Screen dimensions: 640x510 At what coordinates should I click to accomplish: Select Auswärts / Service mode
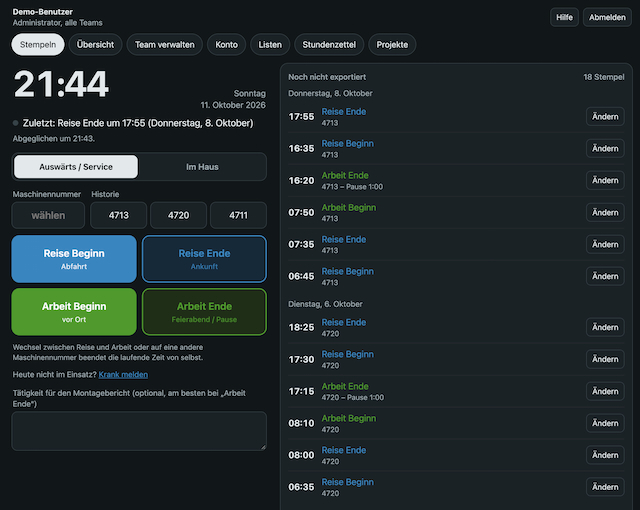click(76, 166)
